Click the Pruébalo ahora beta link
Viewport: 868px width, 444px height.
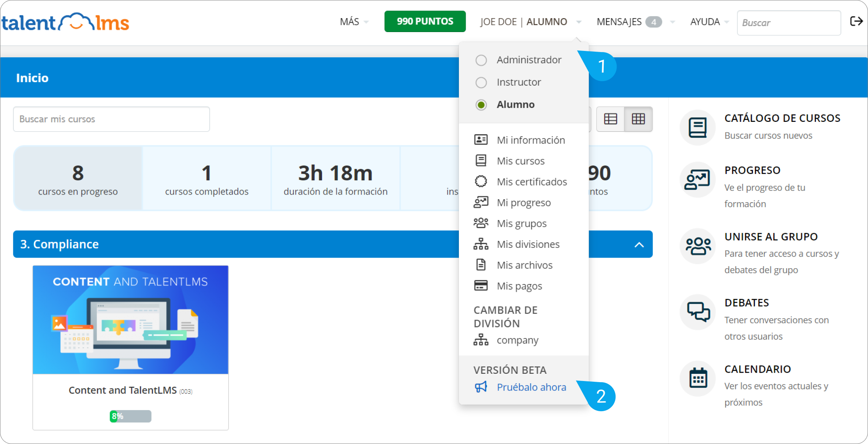tap(531, 387)
